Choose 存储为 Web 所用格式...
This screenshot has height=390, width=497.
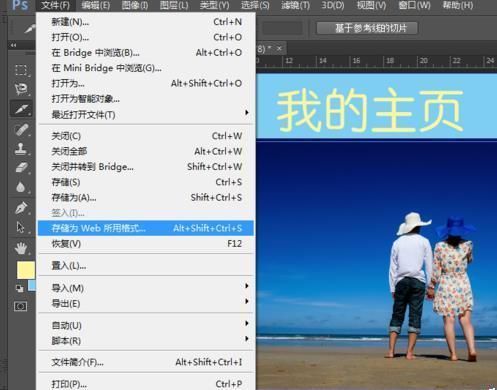146,228
